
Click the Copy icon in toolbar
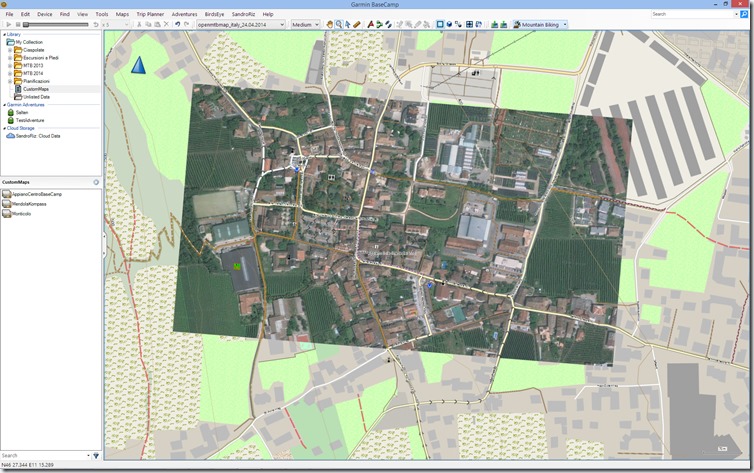[x=149, y=25]
